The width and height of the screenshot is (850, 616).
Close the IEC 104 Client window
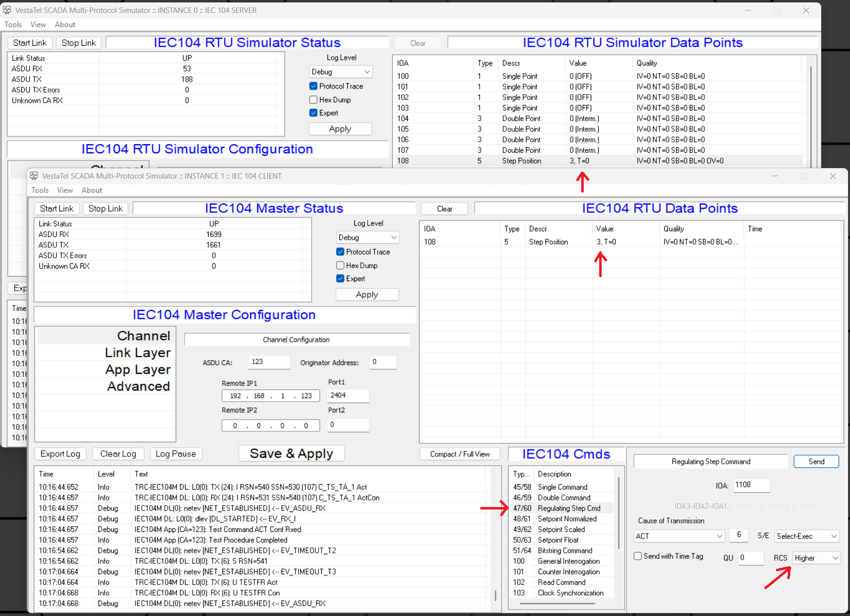tap(833, 176)
